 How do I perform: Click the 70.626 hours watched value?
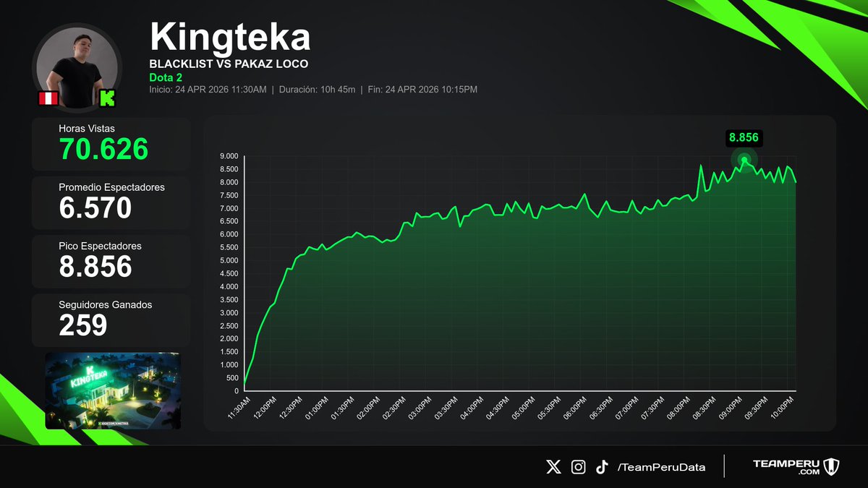click(x=103, y=149)
